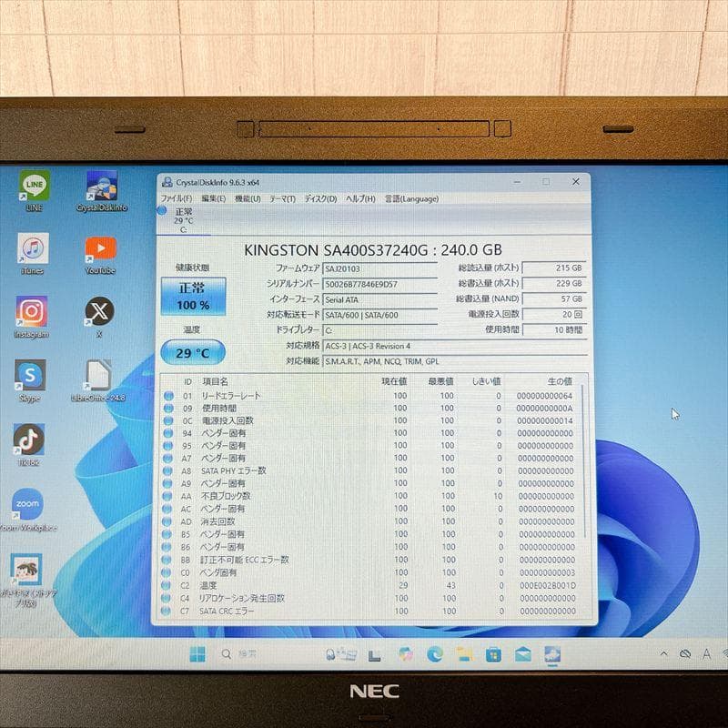Open the ディスク(D) menu
Screen dimensions: 728x728
coord(320,198)
